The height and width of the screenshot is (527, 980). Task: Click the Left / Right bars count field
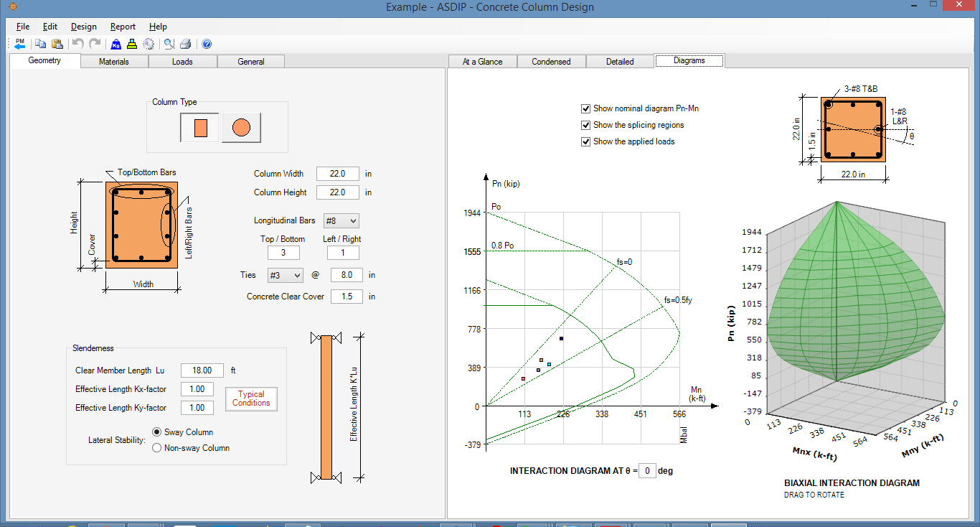point(343,253)
